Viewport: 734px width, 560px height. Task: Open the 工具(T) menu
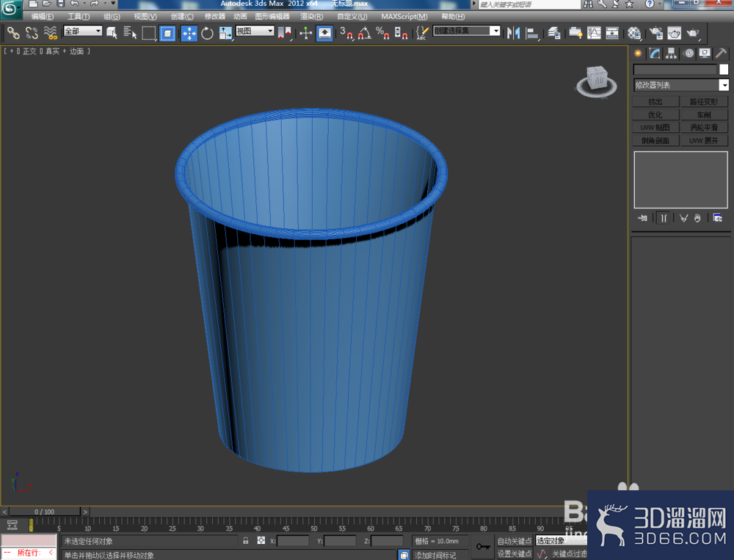coord(79,16)
